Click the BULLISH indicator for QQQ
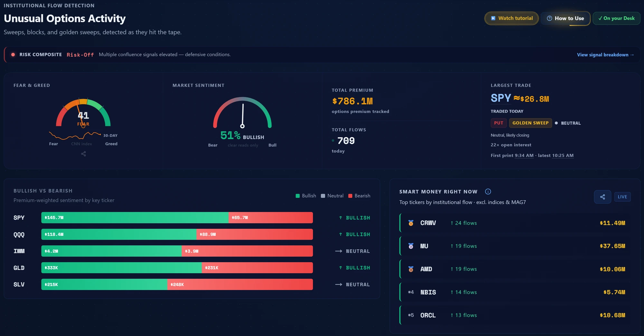 (x=354, y=235)
